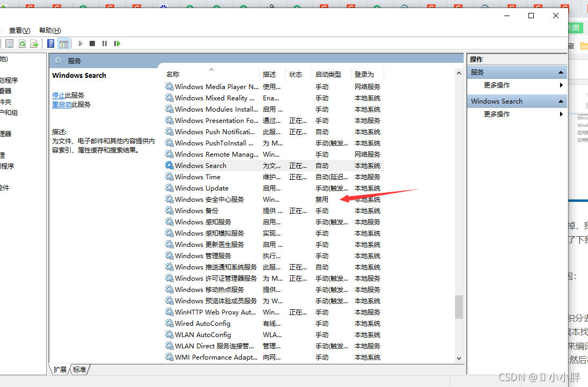The image size is (588, 387).
Task: Click the vertical scrollbar thumb of the services list
Action: tap(459, 306)
